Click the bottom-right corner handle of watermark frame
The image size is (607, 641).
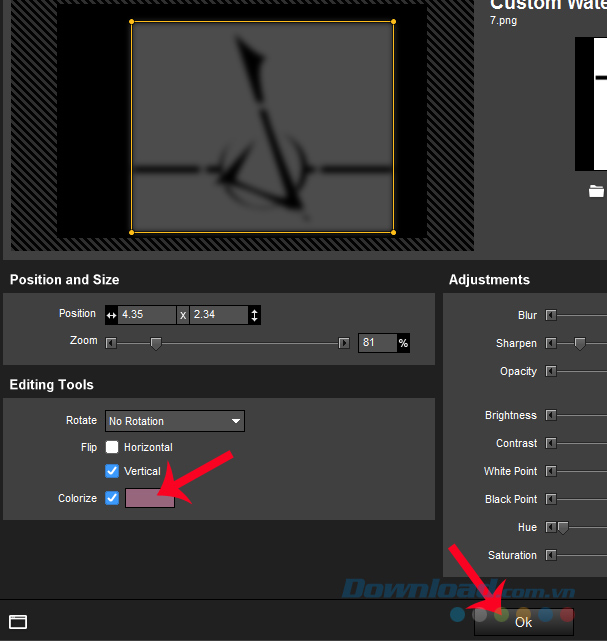(x=393, y=233)
